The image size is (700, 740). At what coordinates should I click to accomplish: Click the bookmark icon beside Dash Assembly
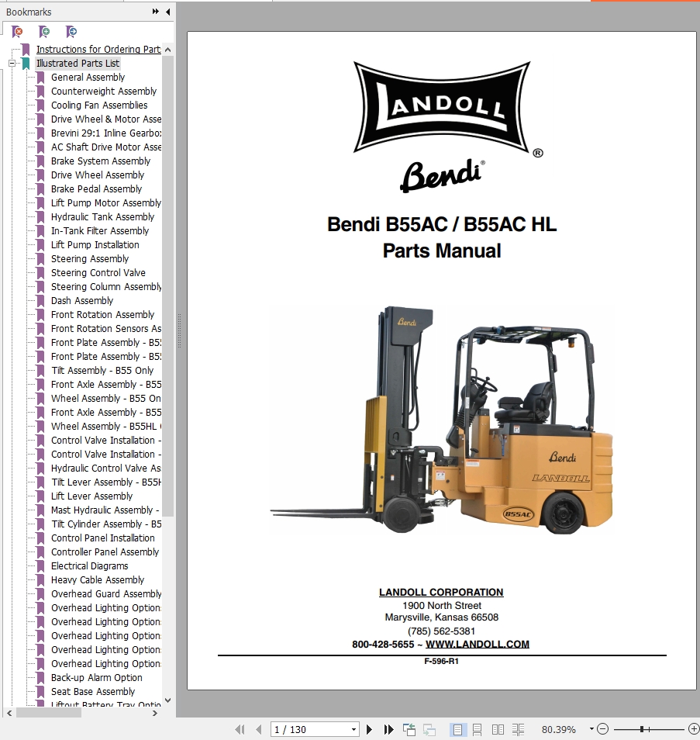point(40,301)
